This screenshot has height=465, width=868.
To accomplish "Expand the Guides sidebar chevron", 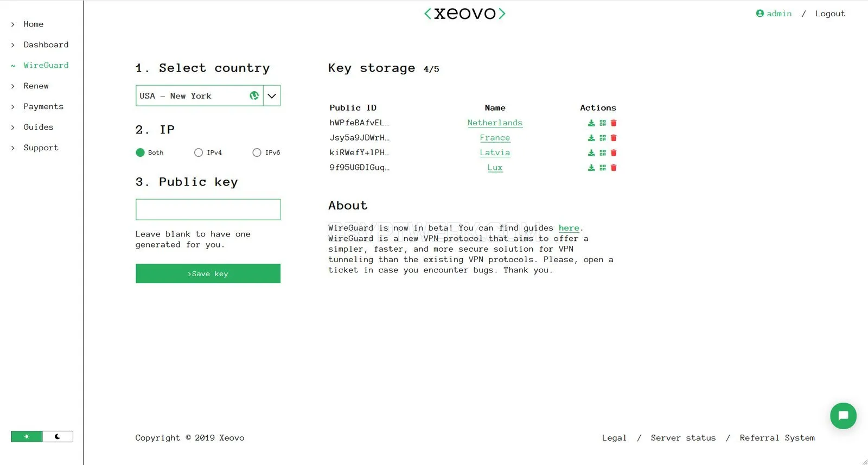I will click(x=13, y=128).
